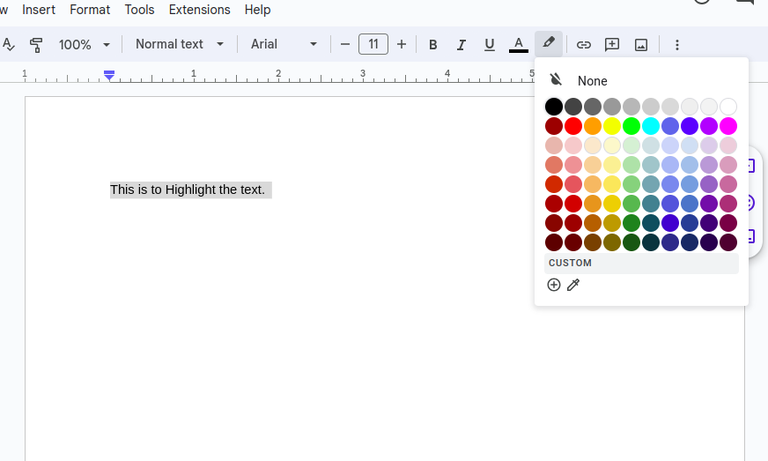Open the Format menu
768x461 pixels.
pos(90,10)
